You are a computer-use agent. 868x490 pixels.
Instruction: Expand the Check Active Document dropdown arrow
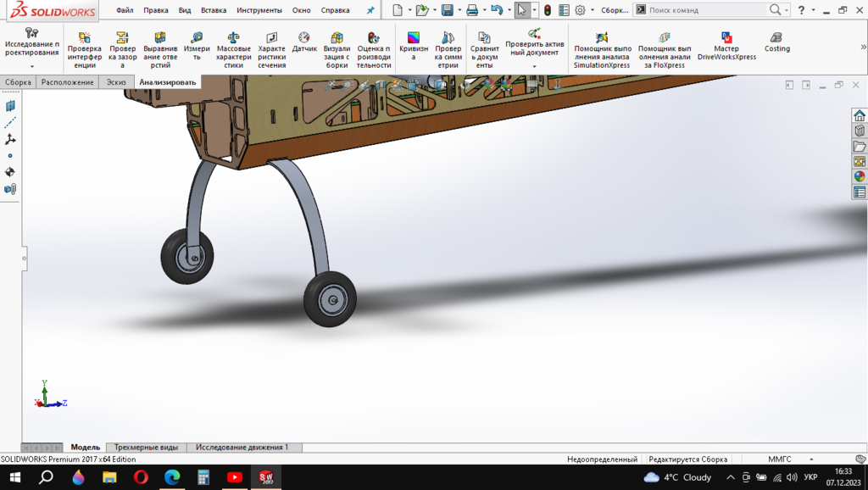pos(534,66)
